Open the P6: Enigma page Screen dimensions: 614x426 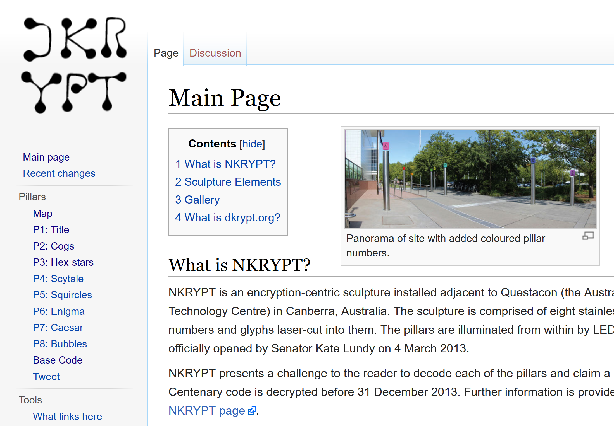57,311
